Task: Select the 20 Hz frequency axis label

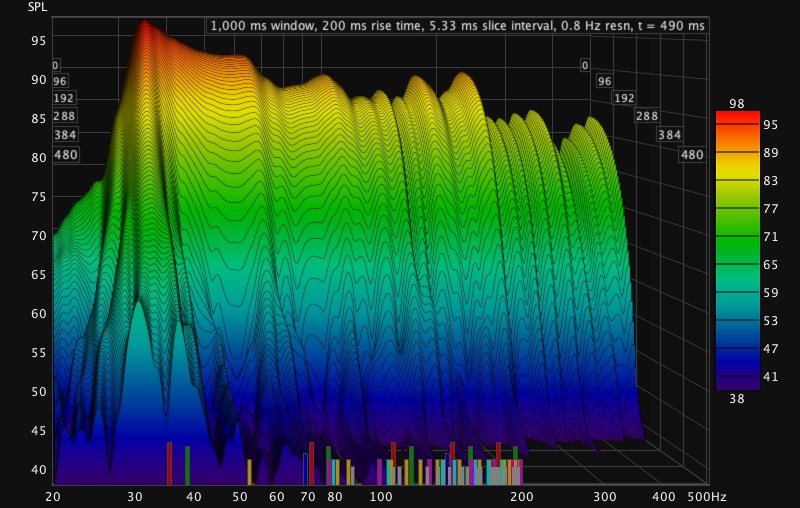Action: [x=52, y=496]
